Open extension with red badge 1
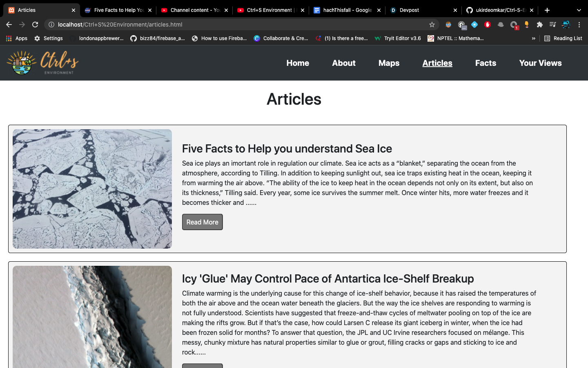The height and width of the screenshot is (368, 588). tap(514, 25)
